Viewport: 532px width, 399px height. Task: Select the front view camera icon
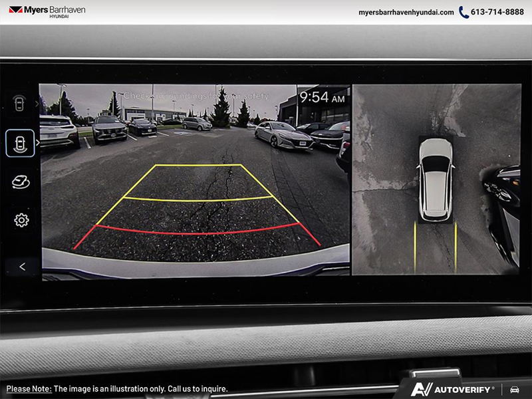[x=19, y=104]
